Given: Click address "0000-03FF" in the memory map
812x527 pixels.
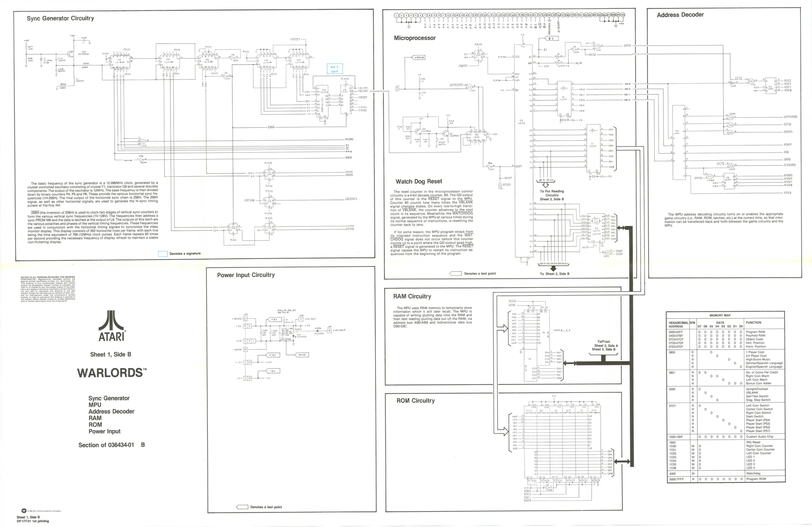Looking at the screenshot, I should click(676, 332).
